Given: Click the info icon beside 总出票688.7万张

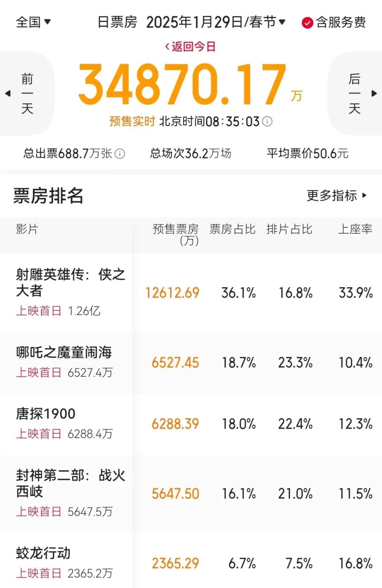Looking at the screenshot, I should click(x=120, y=154).
